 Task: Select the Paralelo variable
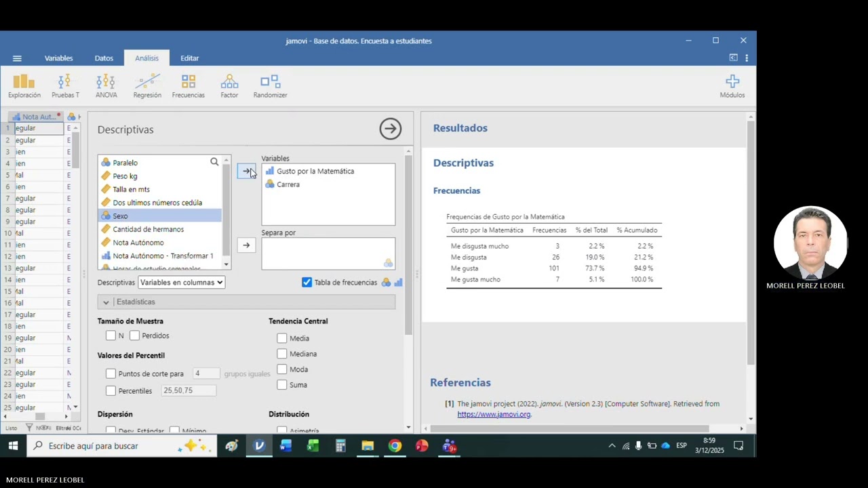(160, 163)
